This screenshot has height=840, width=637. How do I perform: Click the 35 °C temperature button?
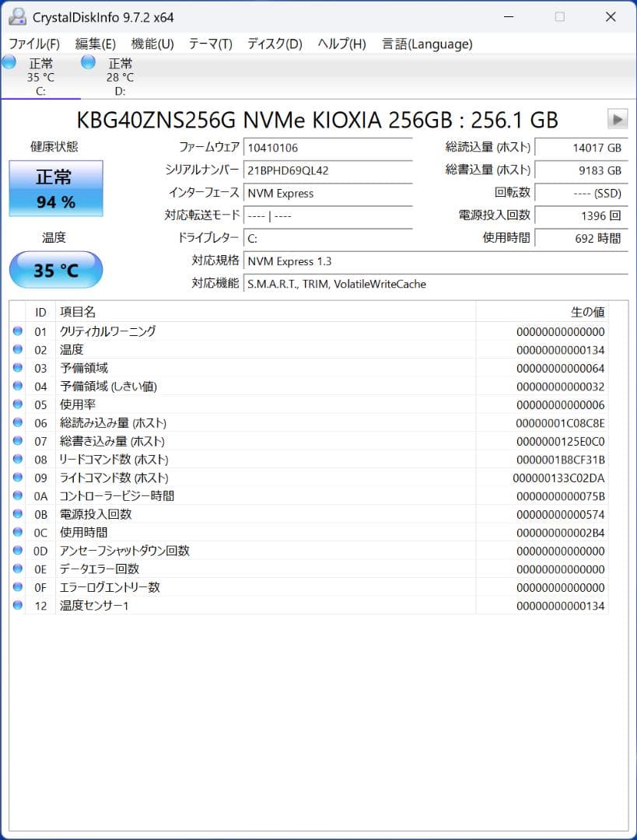coord(56,270)
